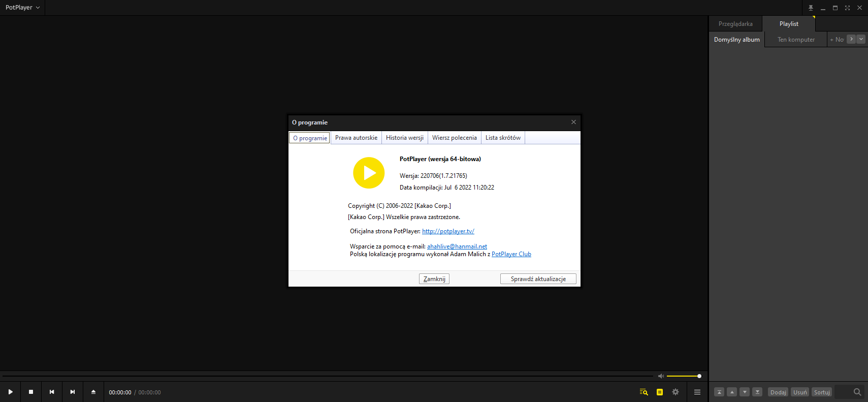The width and height of the screenshot is (868, 402).
Task: Toggle the yellow playlist panel icon
Action: [x=660, y=392]
